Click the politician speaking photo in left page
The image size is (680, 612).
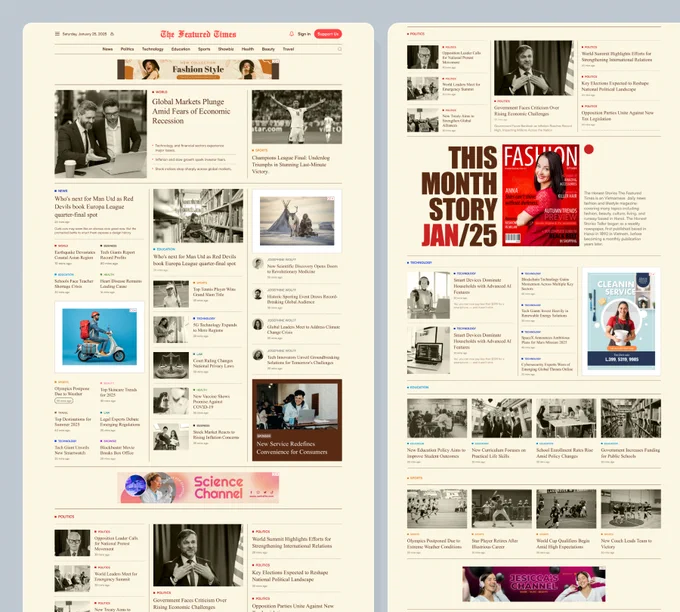pyautogui.click(x=198, y=555)
